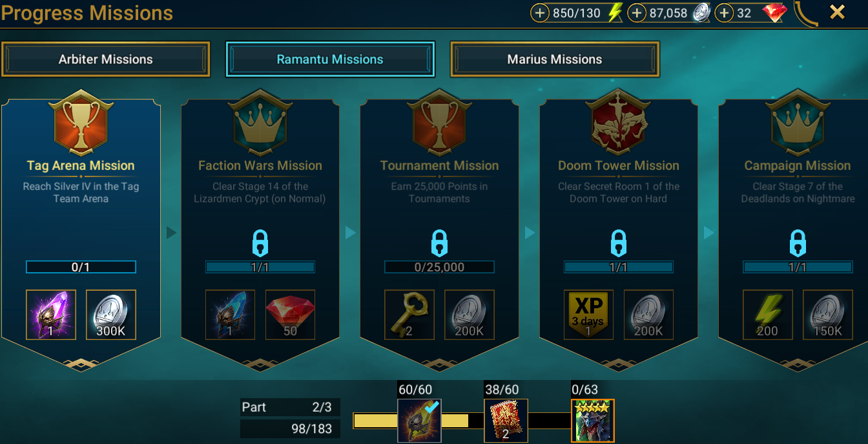Select the Ramantu Missions tab
This screenshot has height=444, width=868.
330,59
